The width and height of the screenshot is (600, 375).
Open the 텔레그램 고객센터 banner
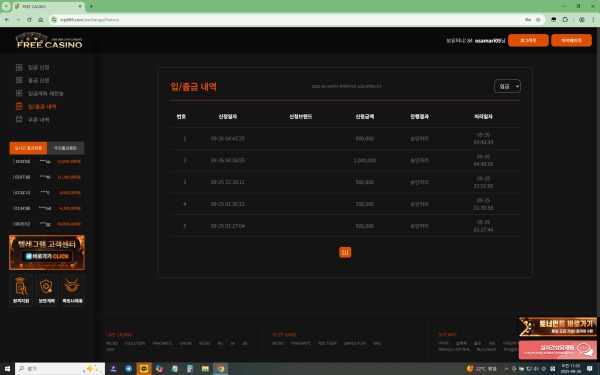[x=47, y=253]
